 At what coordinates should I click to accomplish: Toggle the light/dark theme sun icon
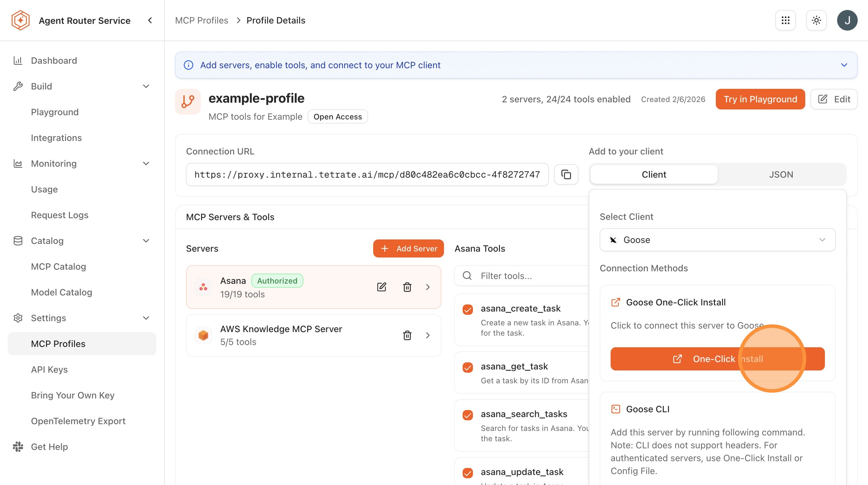click(x=816, y=20)
